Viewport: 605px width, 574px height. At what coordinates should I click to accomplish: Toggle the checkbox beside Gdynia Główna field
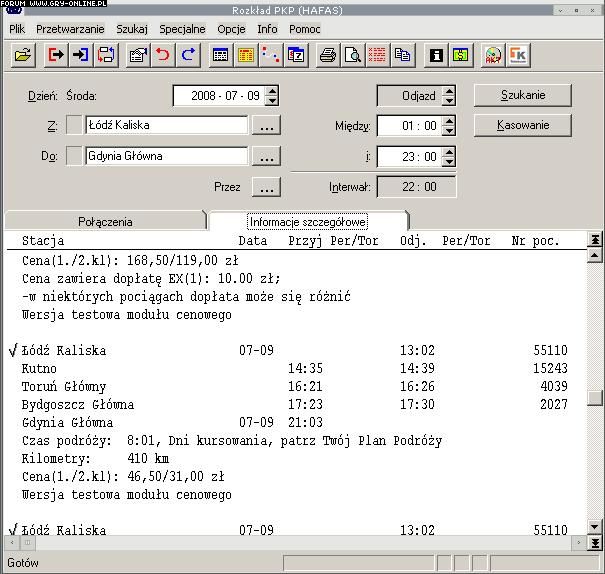[75, 156]
